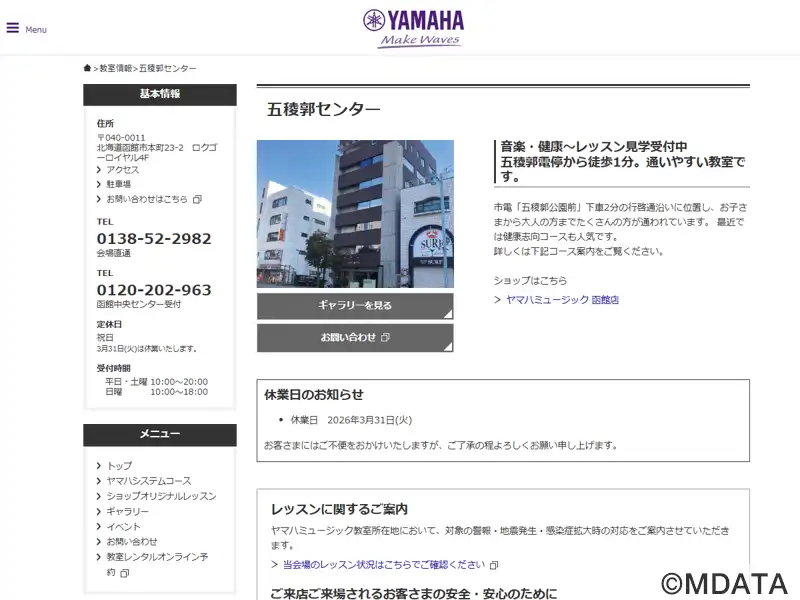Click 休業日 2026年3月31日(火) list entry
This screenshot has width=800, height=600.
pyautogui.click(x=351, y=420)
